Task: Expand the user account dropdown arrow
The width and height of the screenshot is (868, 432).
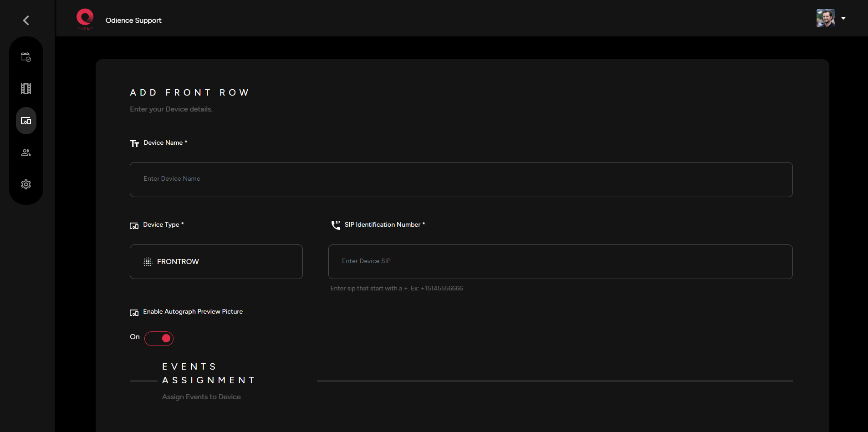Action: 843,18
